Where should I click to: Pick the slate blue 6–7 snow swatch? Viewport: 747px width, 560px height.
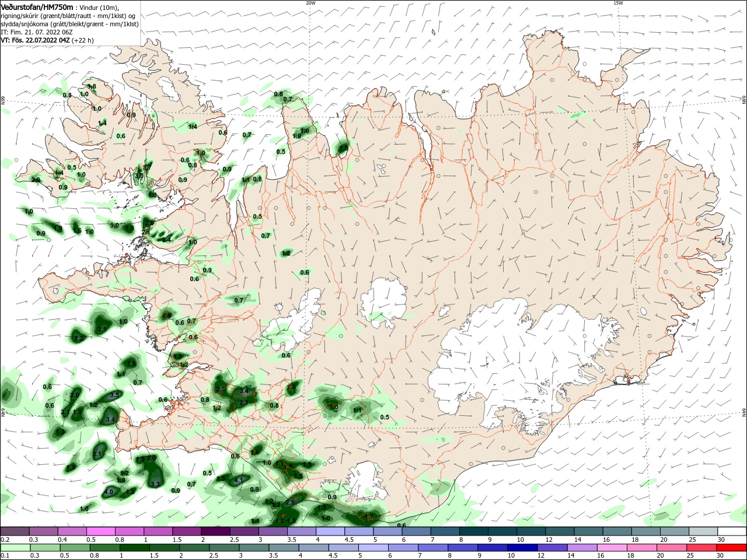click(417, 531)
